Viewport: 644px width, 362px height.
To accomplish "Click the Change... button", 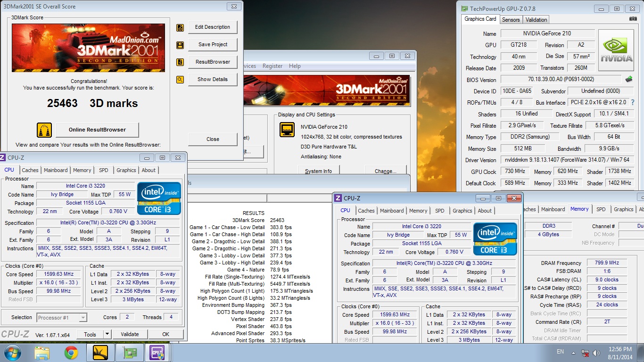I will pyautogui.click(x=385, y=171).
